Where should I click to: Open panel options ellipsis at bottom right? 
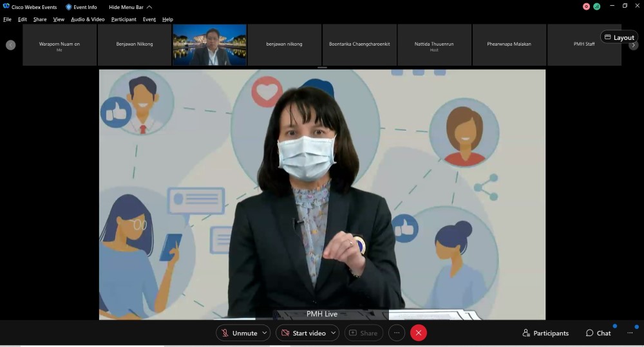pos(630,333)
